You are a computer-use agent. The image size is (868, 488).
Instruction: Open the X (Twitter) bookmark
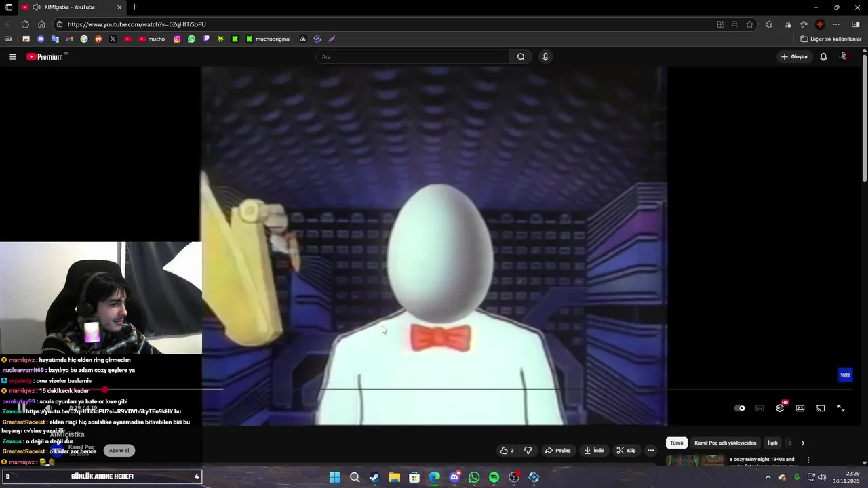[113, 39]
